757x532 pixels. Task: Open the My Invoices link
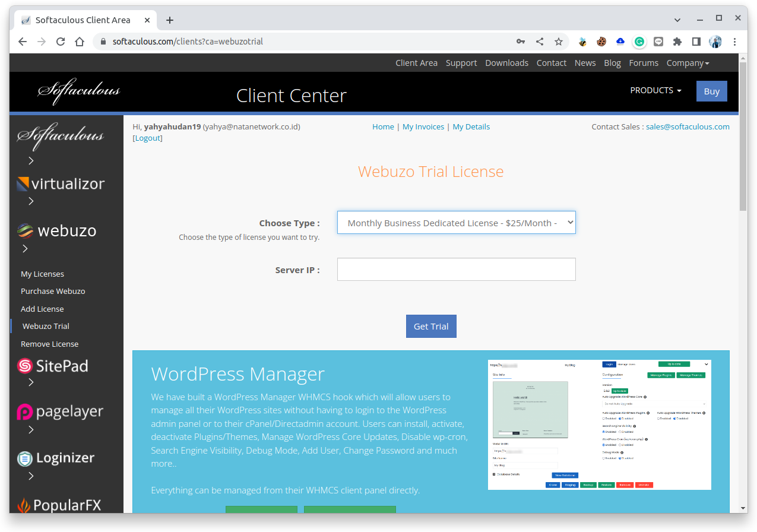[x=423, y=126]
